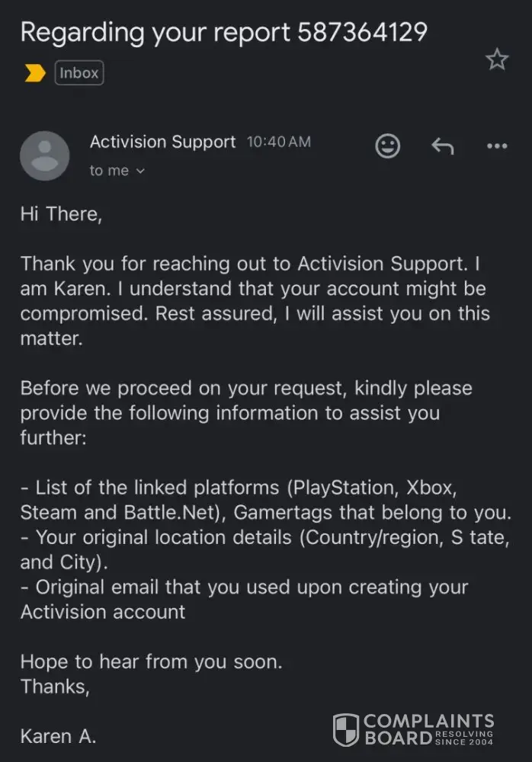Click the "Karen A." signature
The width and height of the screenshot is (532, 762).
point(58,736)
